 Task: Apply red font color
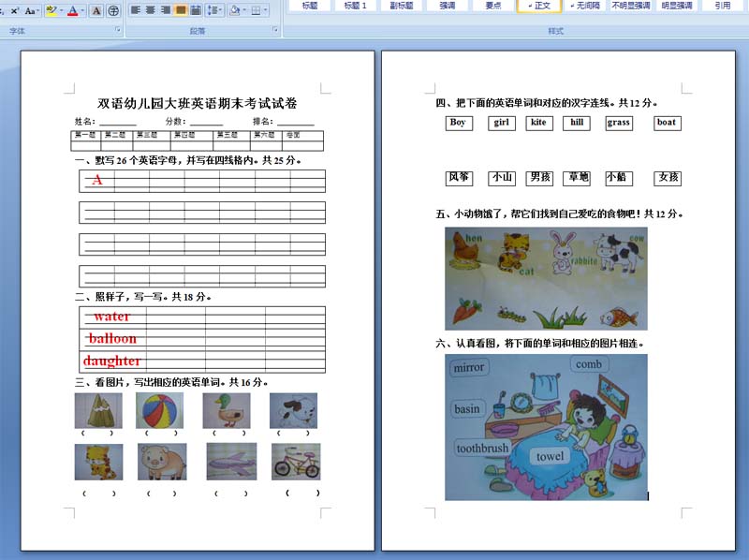(73, 10)
